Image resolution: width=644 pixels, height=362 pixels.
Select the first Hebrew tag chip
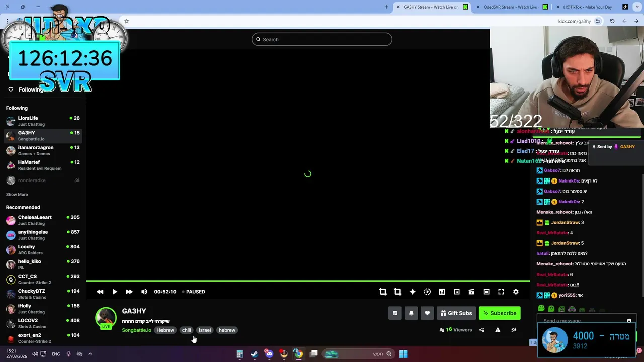tap(165, 330)
